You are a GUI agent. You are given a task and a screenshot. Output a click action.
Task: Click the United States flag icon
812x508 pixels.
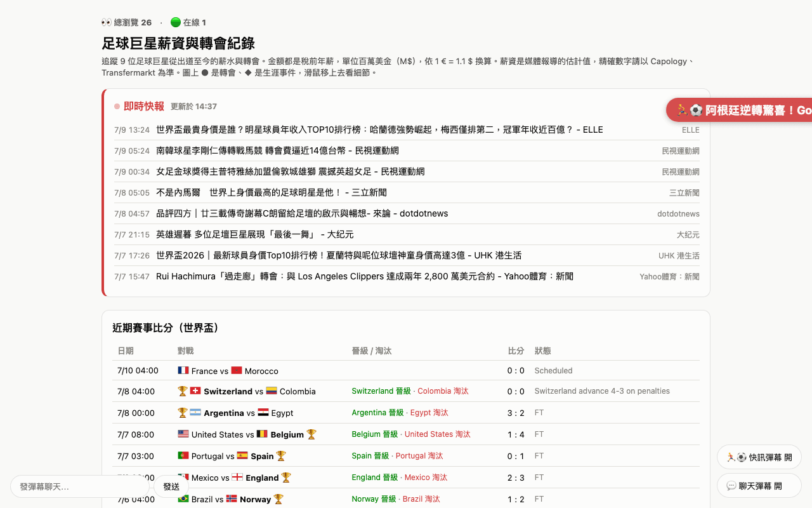pyautogui.click(x=183, y=434)
